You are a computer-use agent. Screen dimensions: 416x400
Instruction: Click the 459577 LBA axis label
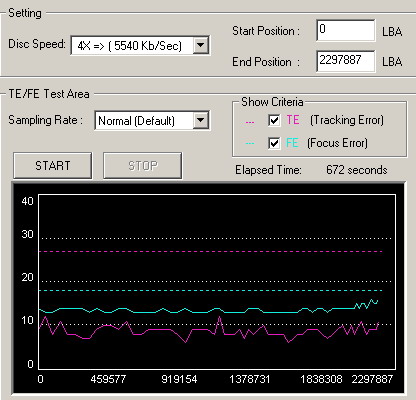108,379
